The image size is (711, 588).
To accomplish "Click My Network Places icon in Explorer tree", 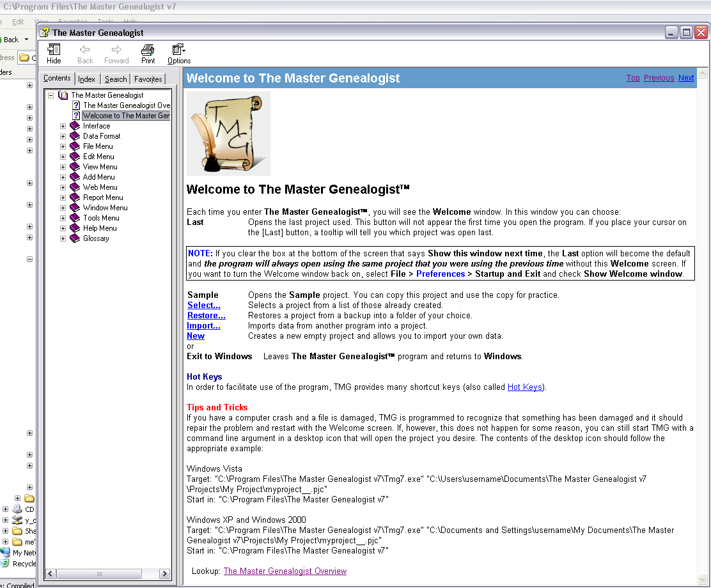I will (x=5, y=553).
